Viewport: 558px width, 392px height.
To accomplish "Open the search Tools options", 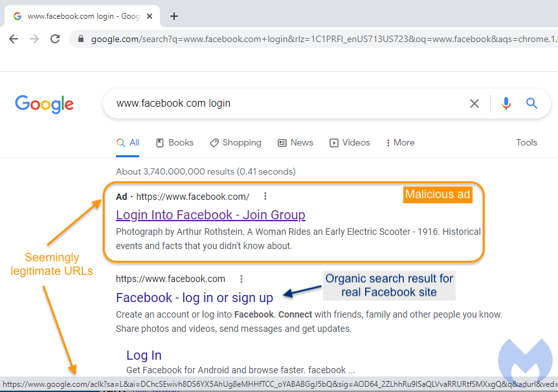I will pos(526,143).
